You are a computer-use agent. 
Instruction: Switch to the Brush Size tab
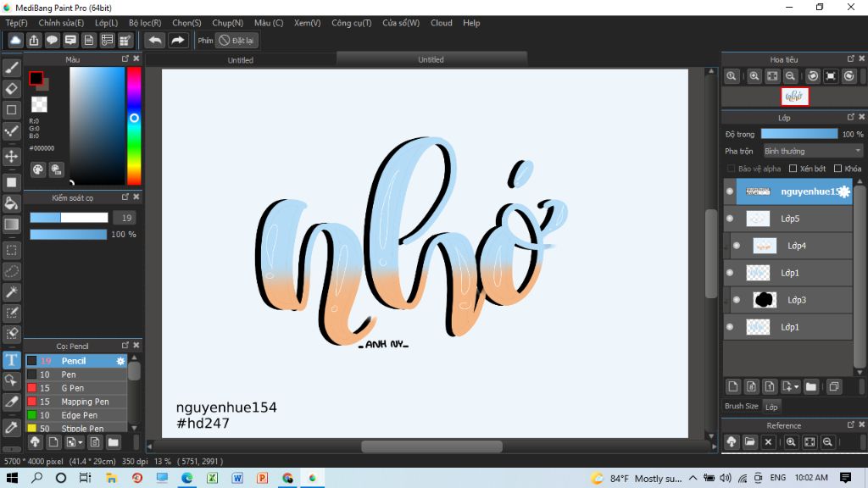click(x=741, y=406)
